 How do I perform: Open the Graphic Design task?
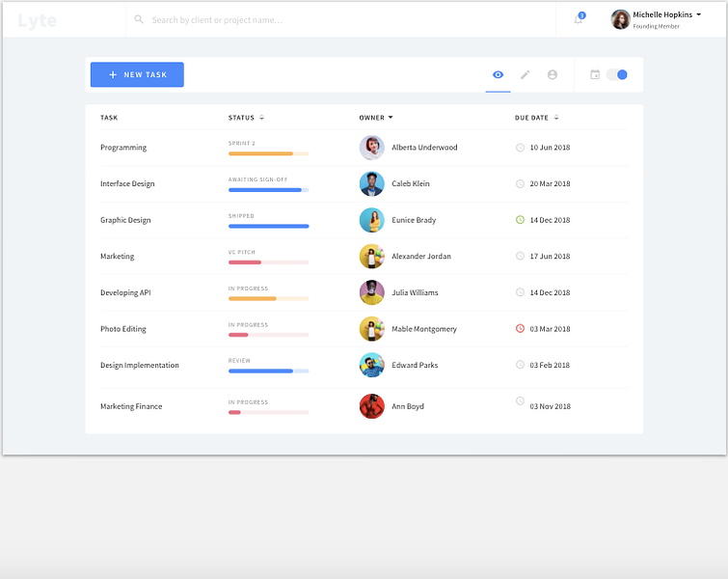(125, 220)
